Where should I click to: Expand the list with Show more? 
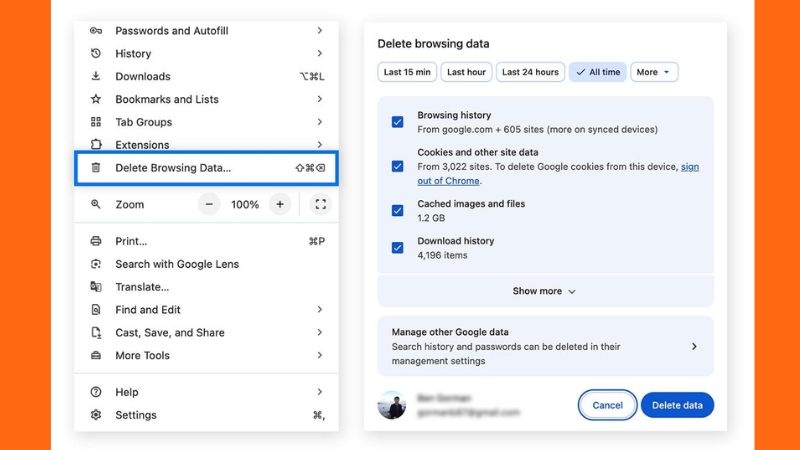click(x=544, y=291)
